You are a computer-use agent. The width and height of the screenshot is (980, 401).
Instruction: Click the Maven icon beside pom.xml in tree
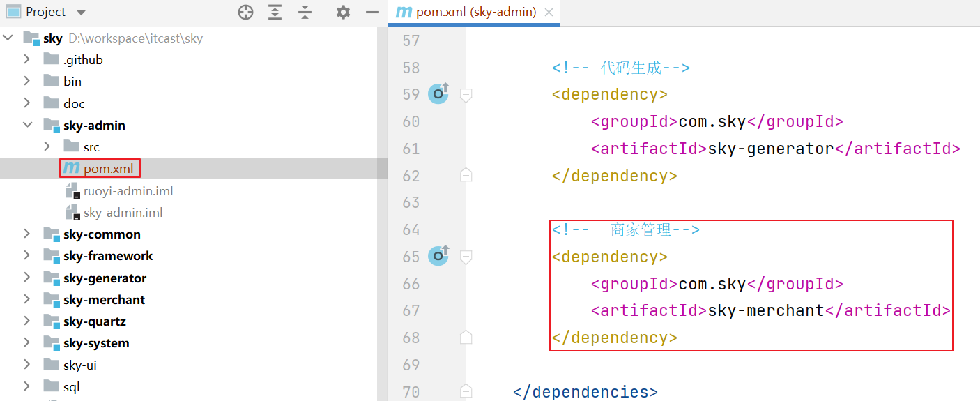70,168
